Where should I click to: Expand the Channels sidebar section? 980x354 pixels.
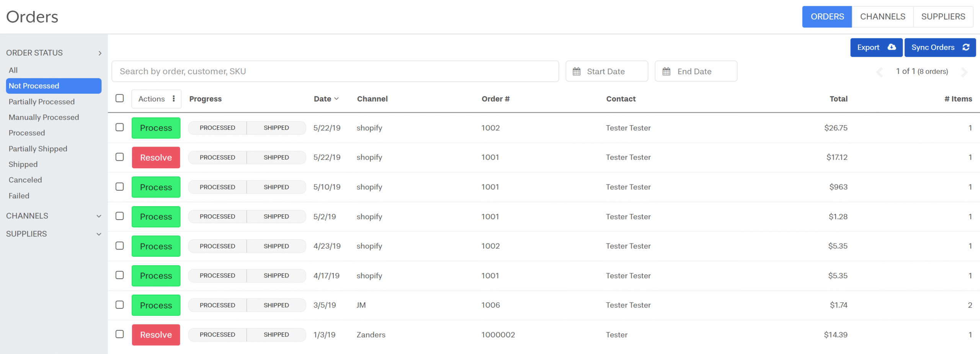(x=99, y=216)
